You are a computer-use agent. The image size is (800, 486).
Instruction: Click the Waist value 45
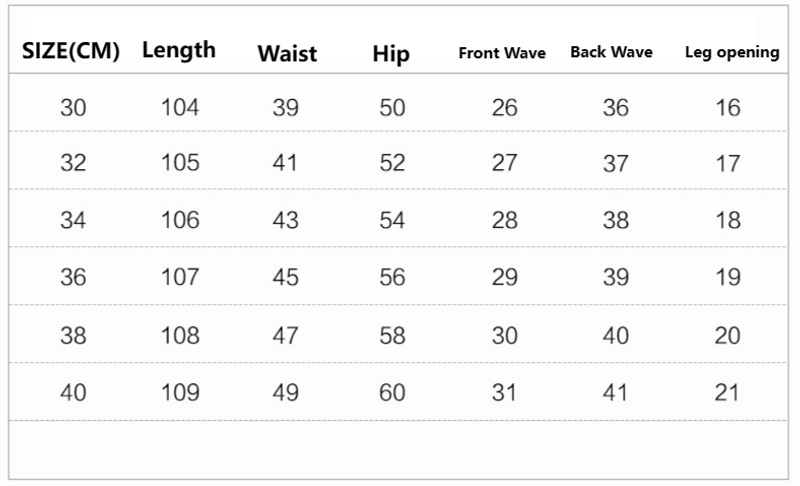(286, 277)
